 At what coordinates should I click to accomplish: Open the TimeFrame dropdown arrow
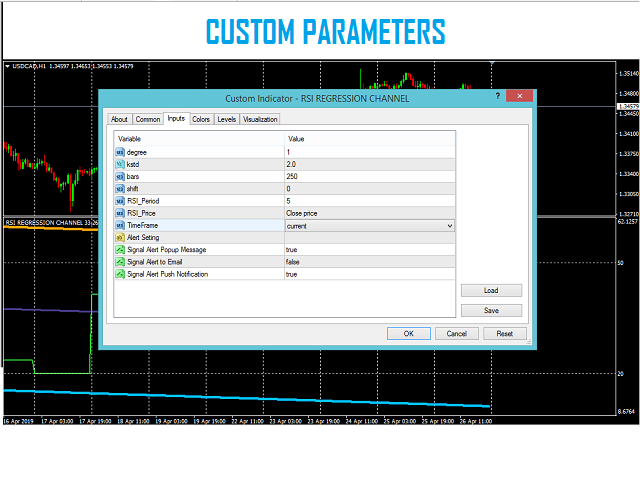coord(449,226)
